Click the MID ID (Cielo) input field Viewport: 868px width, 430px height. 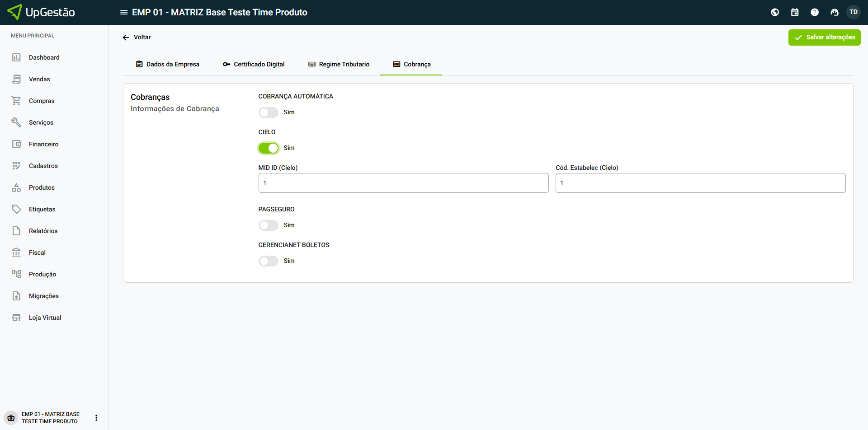(403, 183)
